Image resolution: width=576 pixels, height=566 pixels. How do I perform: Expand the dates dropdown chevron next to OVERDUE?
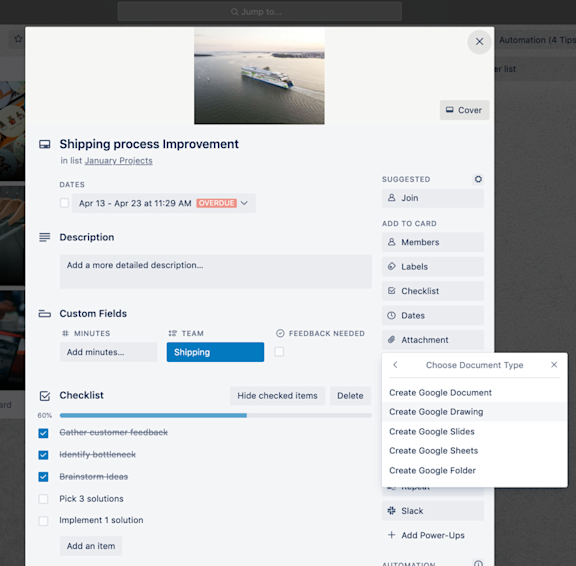click(x=244, y=203)
